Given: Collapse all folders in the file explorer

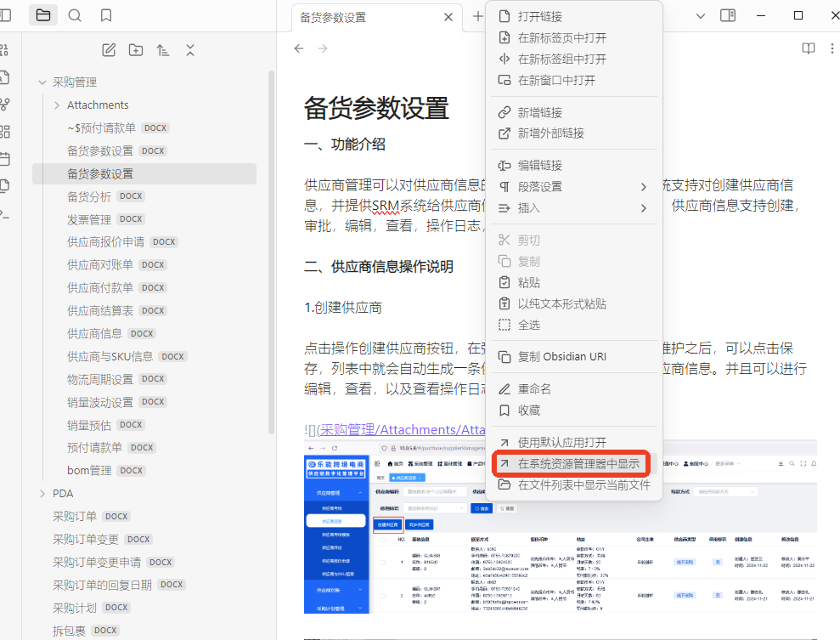Looking at the screenshot, I should tap(190, 50).
